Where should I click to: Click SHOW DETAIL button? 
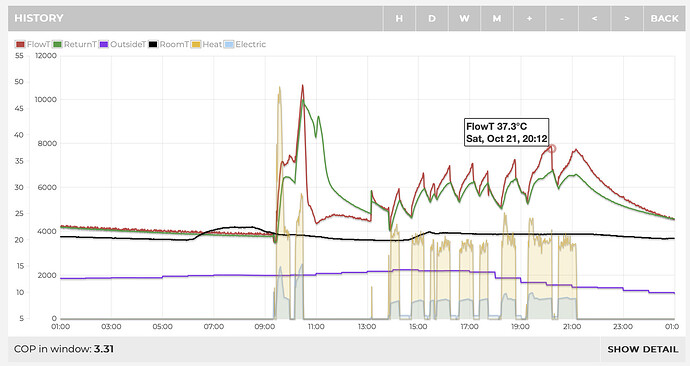[x=642, y=349]
